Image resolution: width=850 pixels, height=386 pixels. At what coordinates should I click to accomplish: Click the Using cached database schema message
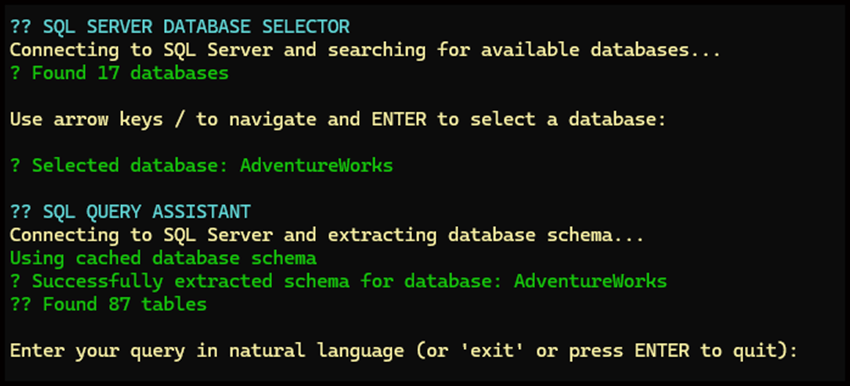click(163, 258)
